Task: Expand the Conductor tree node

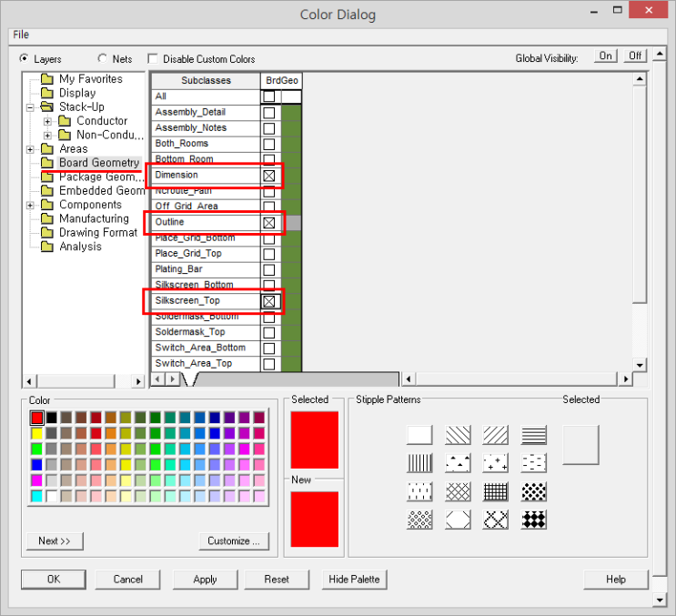Action: (x=48, y=121)
